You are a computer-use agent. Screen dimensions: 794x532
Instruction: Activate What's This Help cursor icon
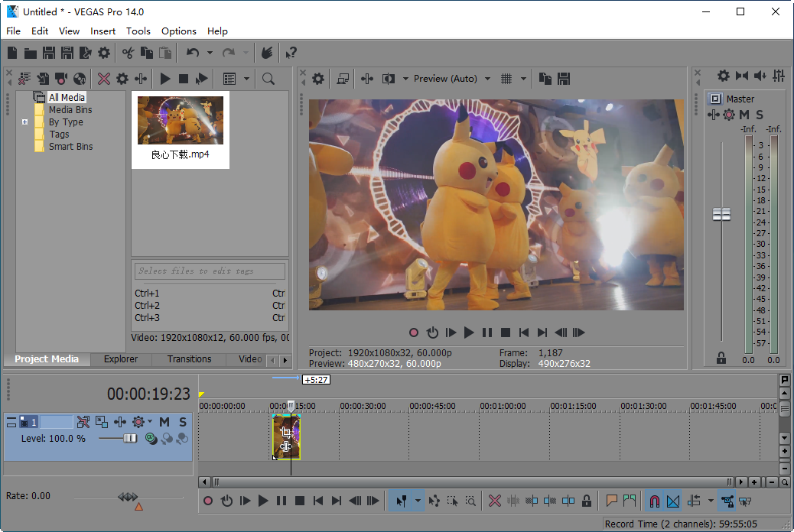tap(291, 53)
